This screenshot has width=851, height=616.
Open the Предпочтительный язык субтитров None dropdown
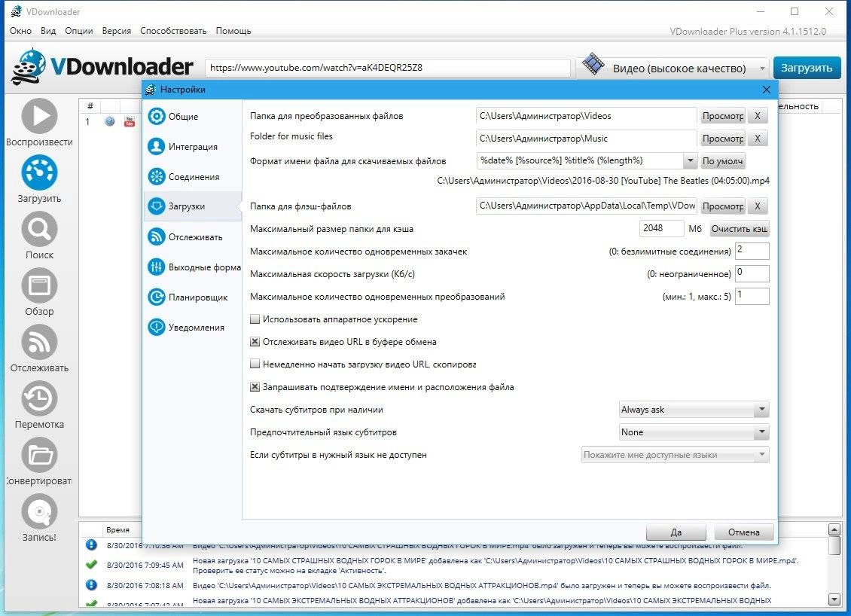point(694,432)
